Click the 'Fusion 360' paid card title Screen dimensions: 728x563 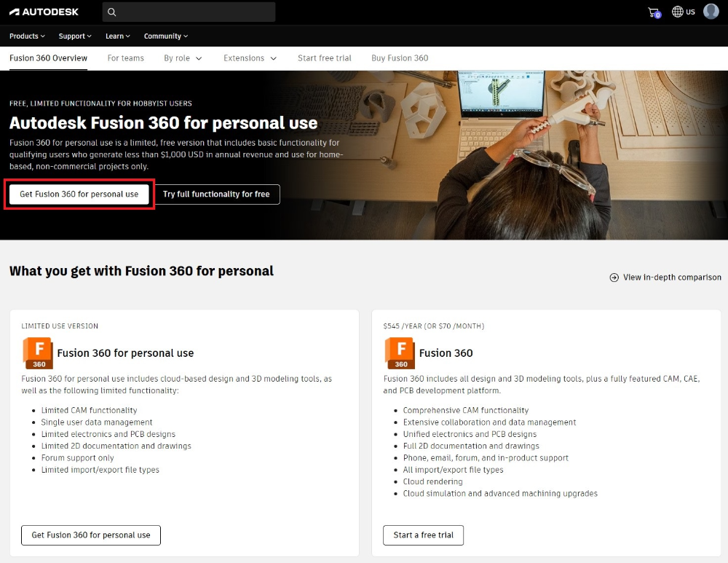[446, 353]
